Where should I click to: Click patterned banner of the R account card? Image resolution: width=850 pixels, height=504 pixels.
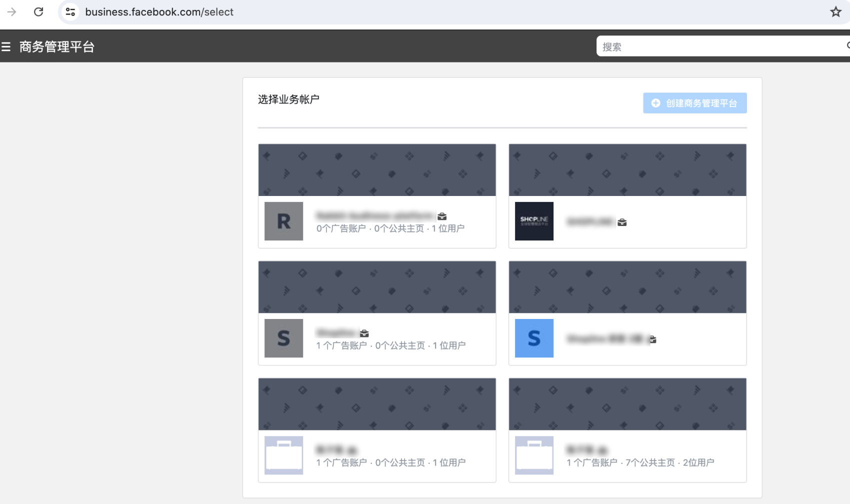377,170
